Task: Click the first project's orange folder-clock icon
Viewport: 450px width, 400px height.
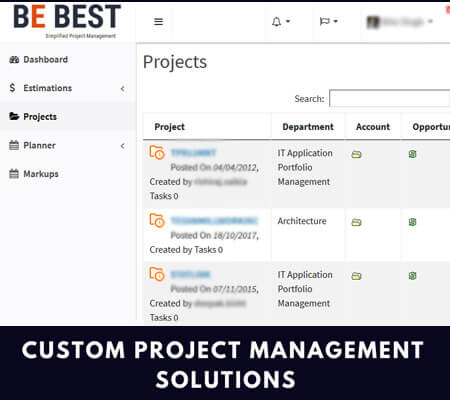Action: pos(157,153)
